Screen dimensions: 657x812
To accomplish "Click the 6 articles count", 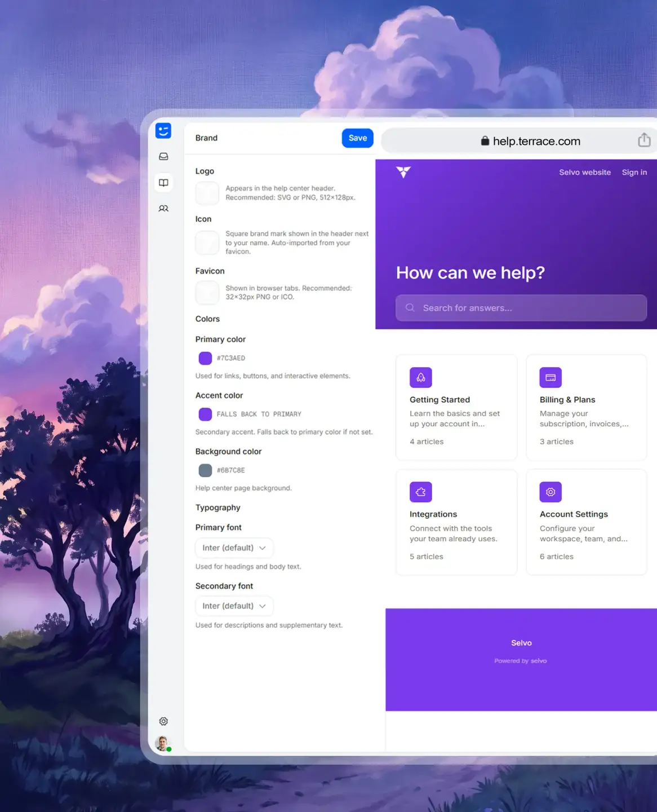I will click(x=557, y=557).
